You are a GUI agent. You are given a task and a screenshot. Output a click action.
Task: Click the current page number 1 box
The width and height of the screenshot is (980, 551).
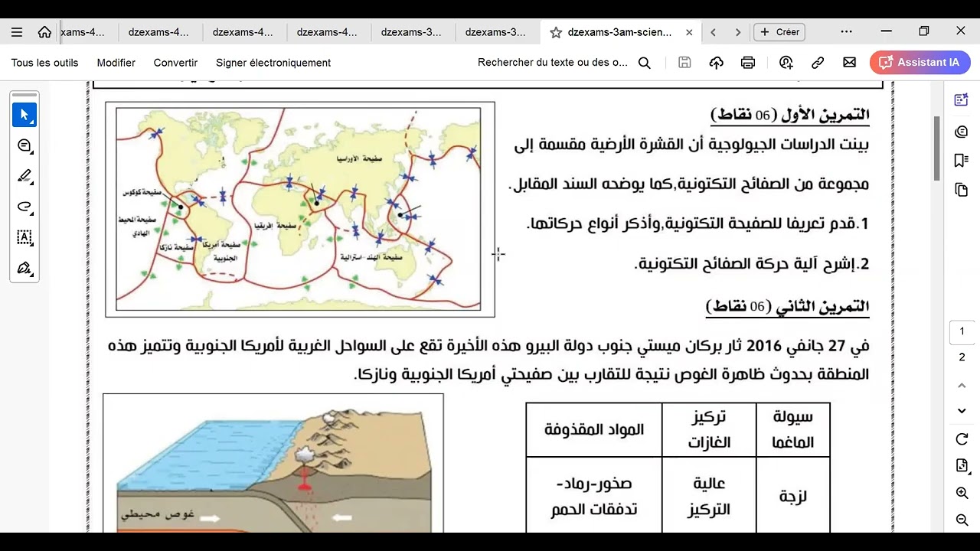point(962,331)
